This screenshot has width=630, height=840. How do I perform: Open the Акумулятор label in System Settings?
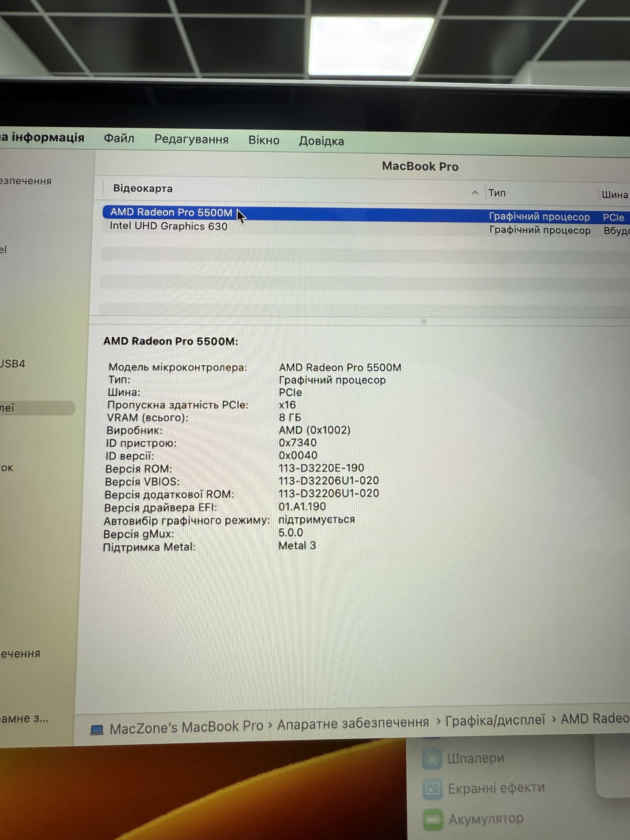486,819
